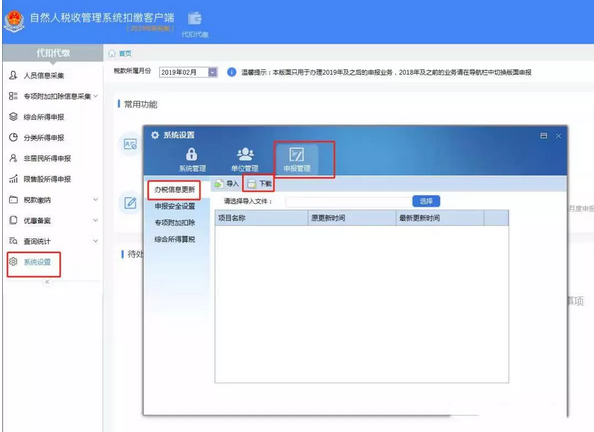
Task: Open 税款缴纳 sidebar item
Action: tap(37, 200)
